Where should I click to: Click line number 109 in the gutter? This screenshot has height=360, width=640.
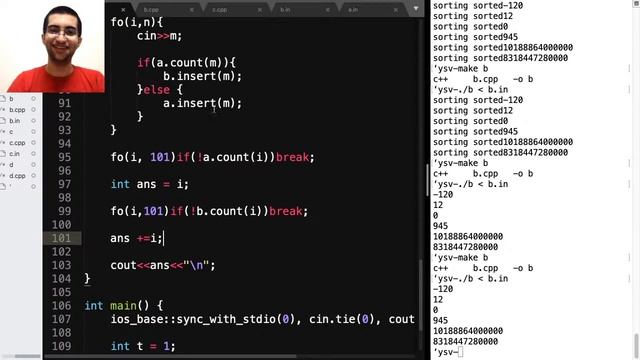(x=62, y=346)
